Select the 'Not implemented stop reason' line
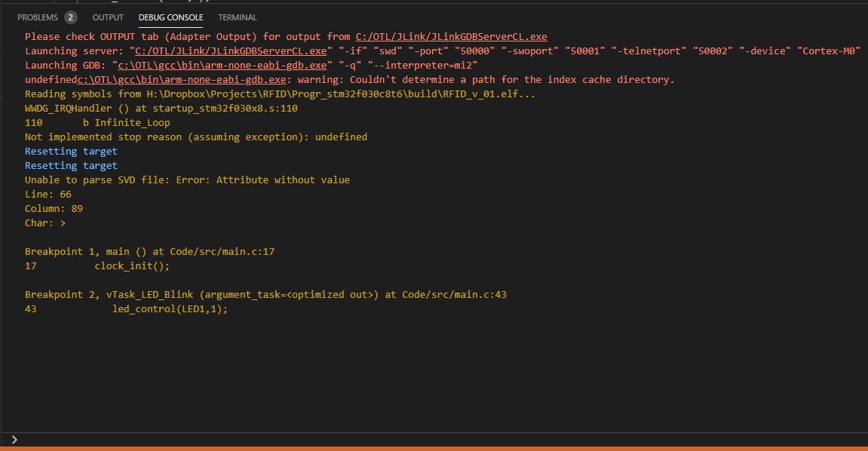 196,137
